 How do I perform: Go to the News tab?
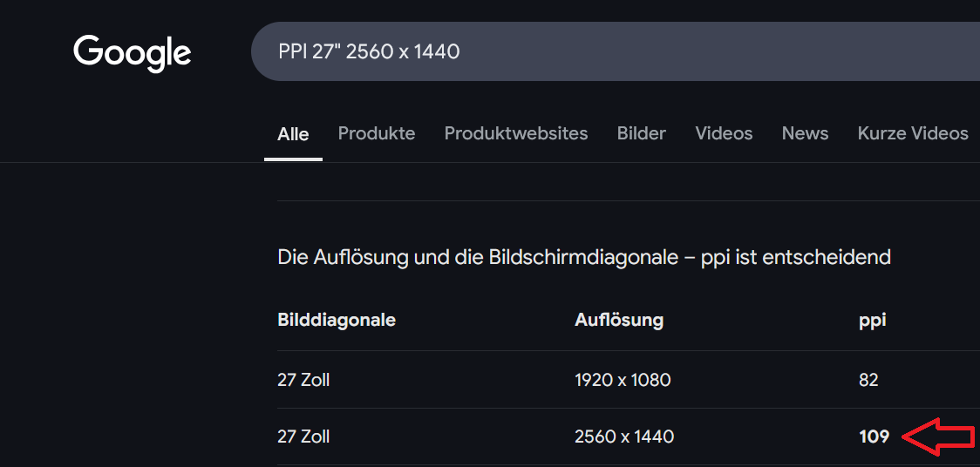tap(805, 133)
